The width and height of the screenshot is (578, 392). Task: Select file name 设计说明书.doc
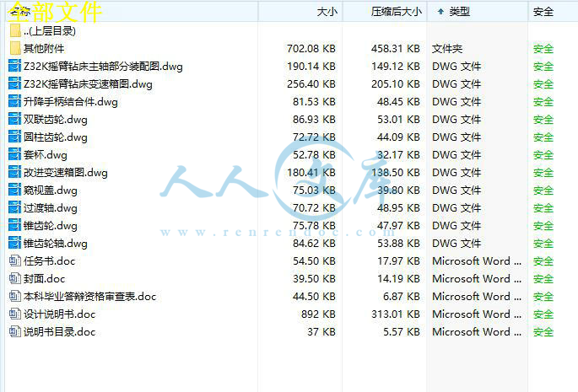click(59, 314)
